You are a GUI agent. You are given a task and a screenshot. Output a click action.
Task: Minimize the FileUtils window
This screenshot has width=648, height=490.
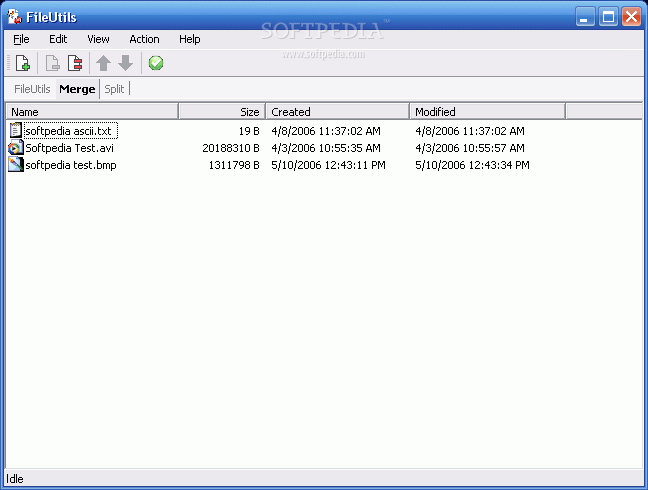coord(585,17)
